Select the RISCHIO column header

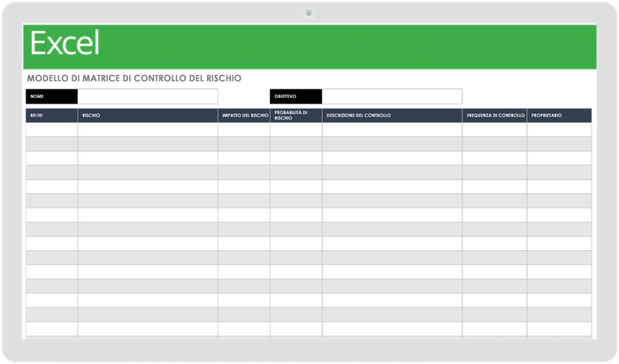coord(148,116)
